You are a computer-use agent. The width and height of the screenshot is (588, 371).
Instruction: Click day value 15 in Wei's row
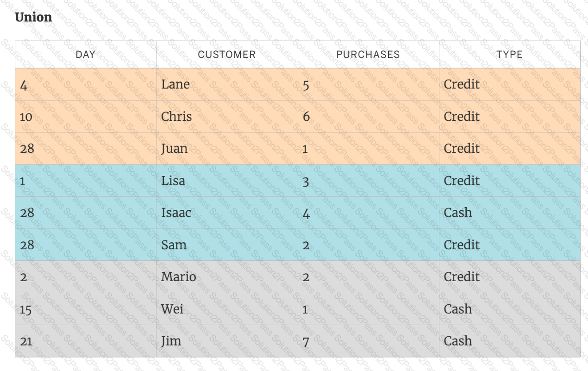click(x=26, y=309)
